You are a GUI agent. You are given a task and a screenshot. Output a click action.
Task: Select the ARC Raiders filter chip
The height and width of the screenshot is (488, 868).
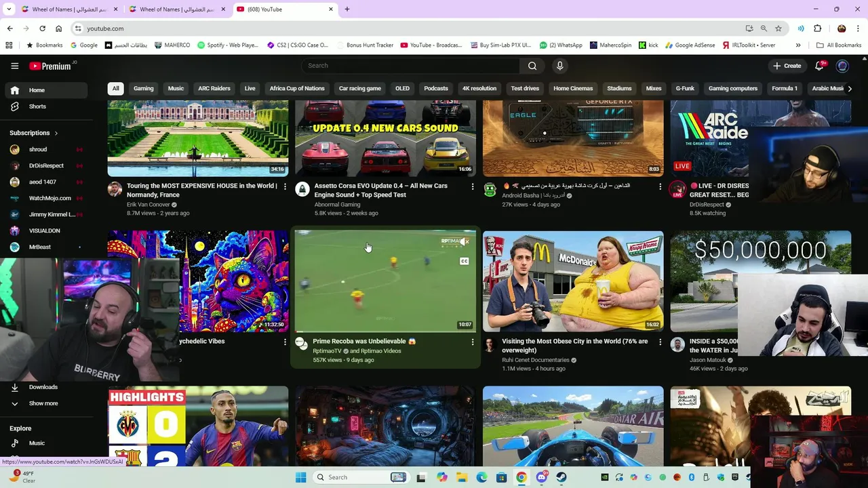(x=214, y=89)
